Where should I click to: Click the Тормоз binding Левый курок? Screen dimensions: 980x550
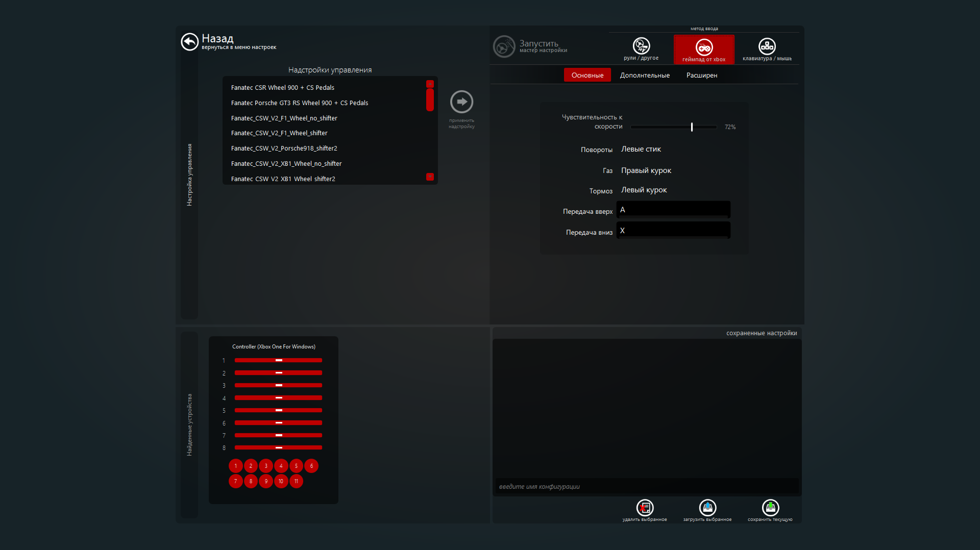tap(644, 190)
